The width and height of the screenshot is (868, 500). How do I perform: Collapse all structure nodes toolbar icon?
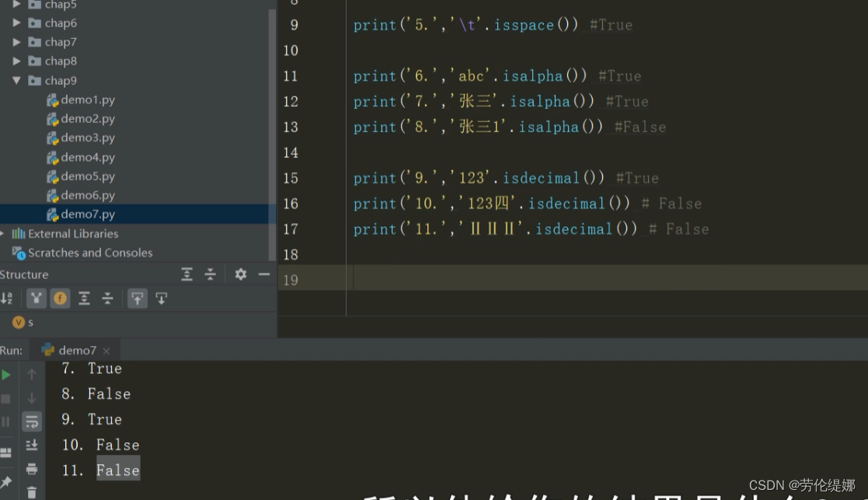tap(107, 299)
